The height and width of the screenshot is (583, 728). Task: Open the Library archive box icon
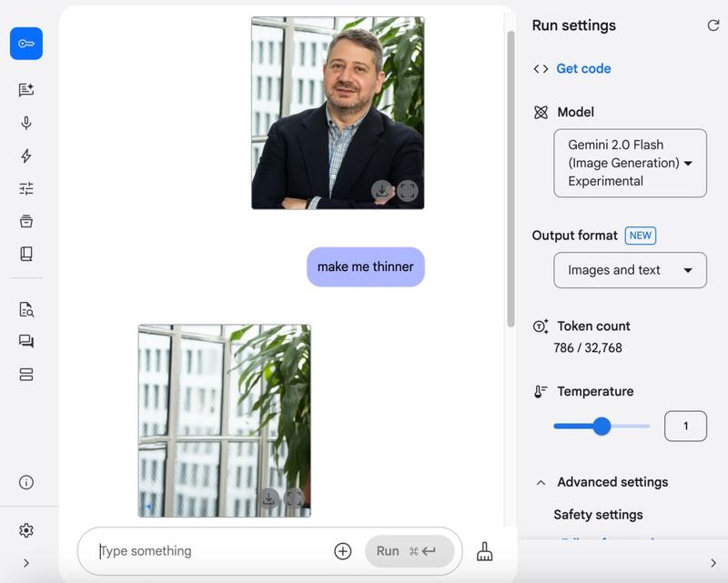click(26, 221)
